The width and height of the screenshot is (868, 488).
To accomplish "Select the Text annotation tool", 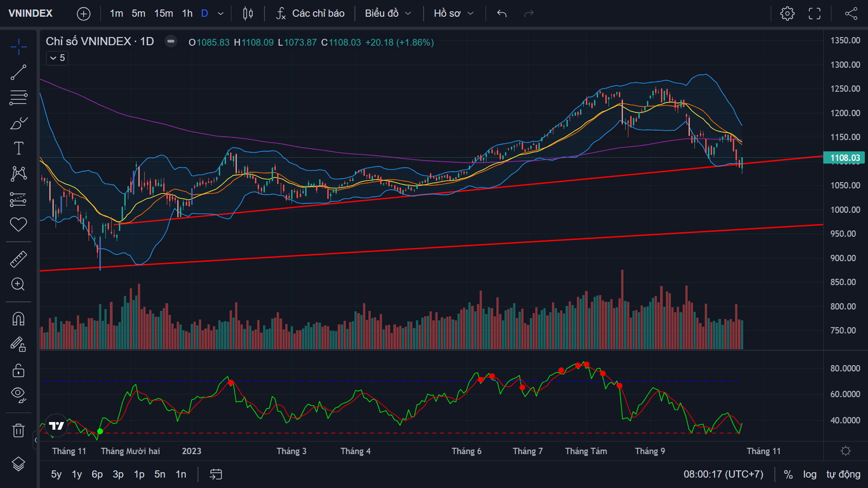I will click(x=19, y=148).
